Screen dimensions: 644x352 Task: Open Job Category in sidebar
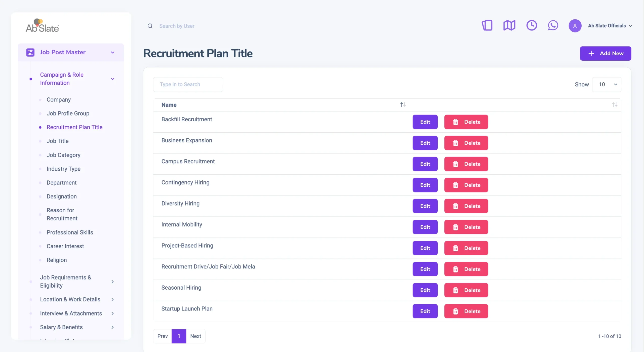(63, 155)
